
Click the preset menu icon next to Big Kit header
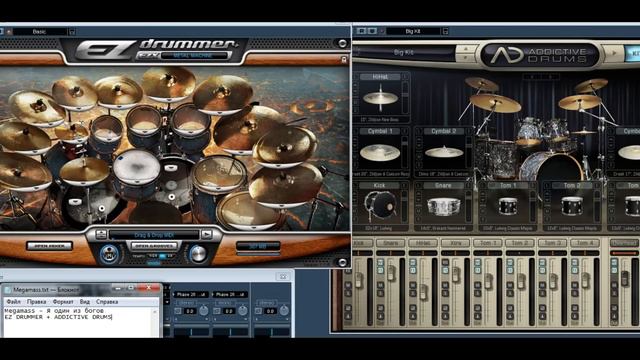445,31
